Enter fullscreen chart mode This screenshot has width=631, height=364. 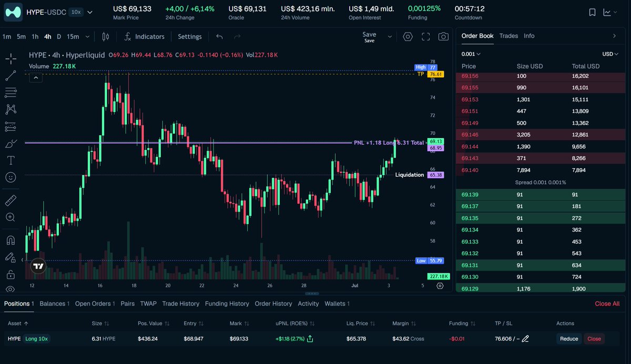point(426,37)
